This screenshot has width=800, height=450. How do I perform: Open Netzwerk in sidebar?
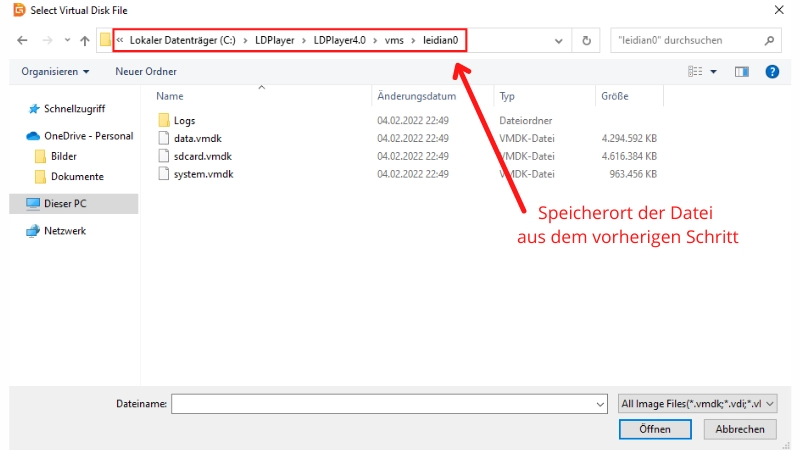tap(65, 231)
